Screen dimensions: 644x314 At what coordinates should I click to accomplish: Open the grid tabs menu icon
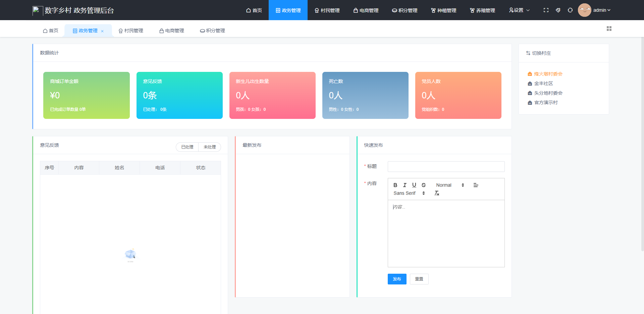(609, 29)
